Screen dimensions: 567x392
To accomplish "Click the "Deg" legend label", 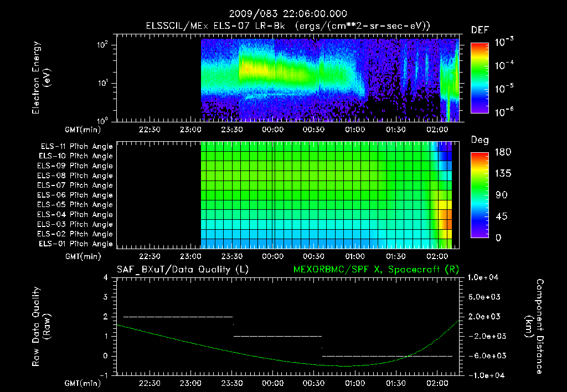I will point(480,140).
